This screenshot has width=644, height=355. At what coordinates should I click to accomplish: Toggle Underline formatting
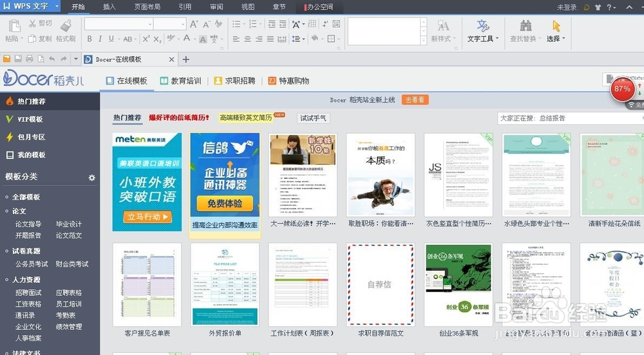111,39
